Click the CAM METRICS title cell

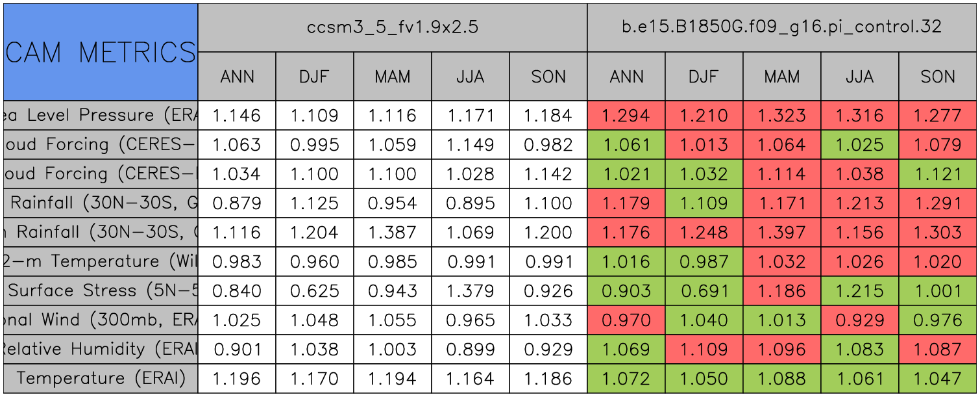(100, 52)
